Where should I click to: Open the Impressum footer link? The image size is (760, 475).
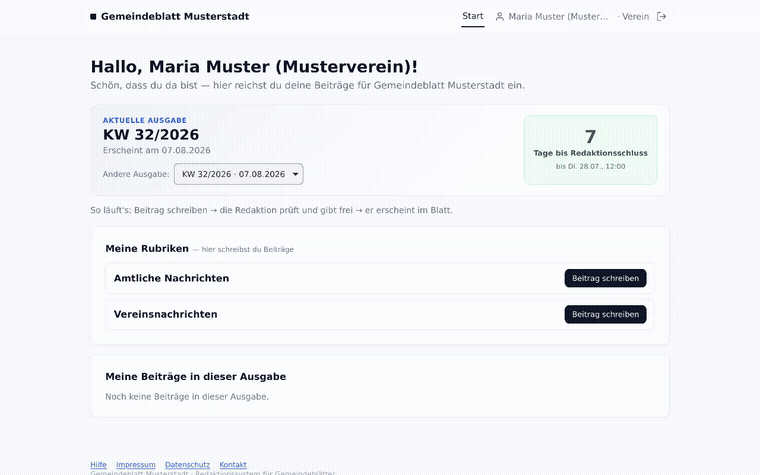click(136, 464)
